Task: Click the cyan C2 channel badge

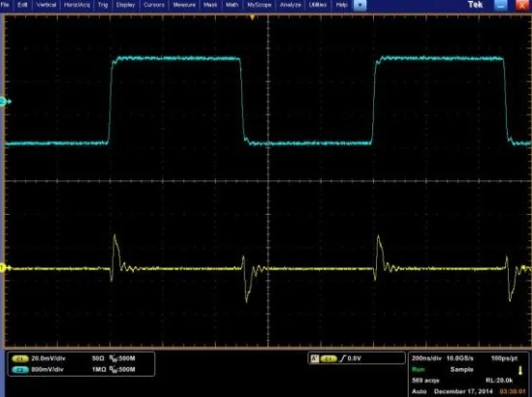Action: (x=20, y=370)
